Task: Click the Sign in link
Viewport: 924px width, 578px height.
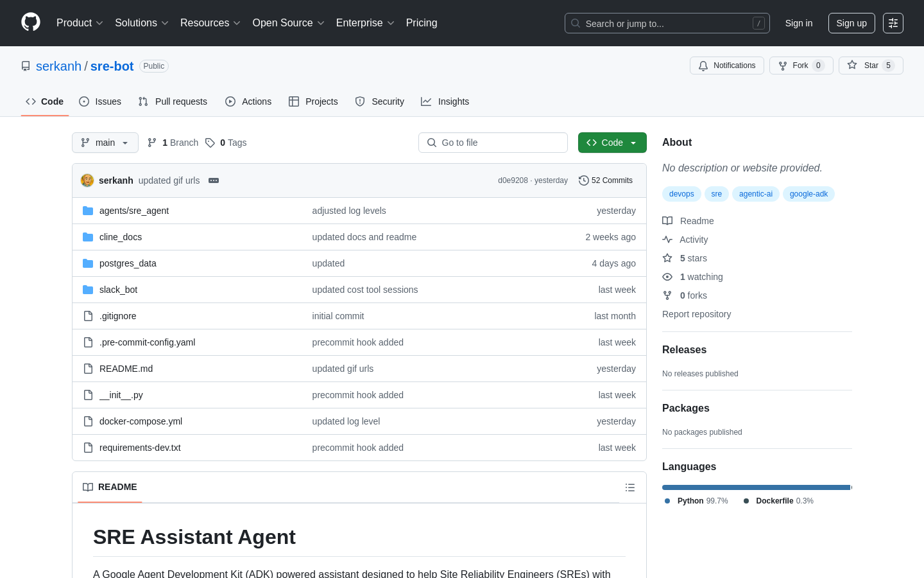Action: click(799, 23)
